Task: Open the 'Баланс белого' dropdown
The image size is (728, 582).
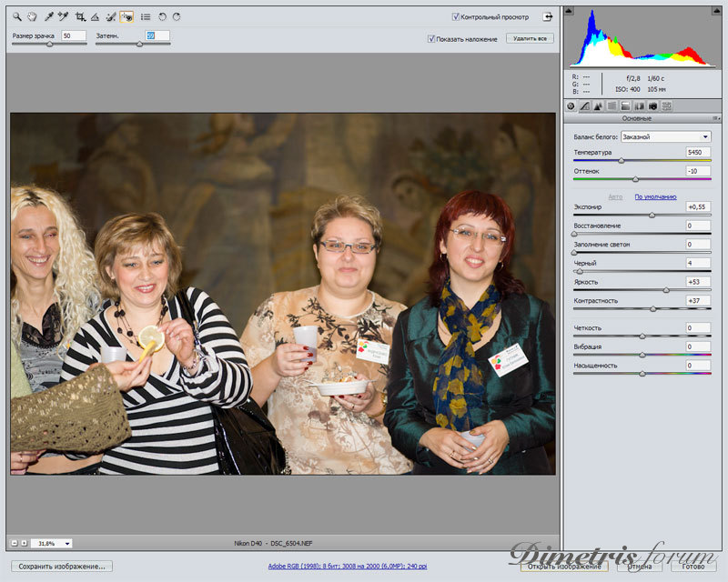Action: click(653, 137)
